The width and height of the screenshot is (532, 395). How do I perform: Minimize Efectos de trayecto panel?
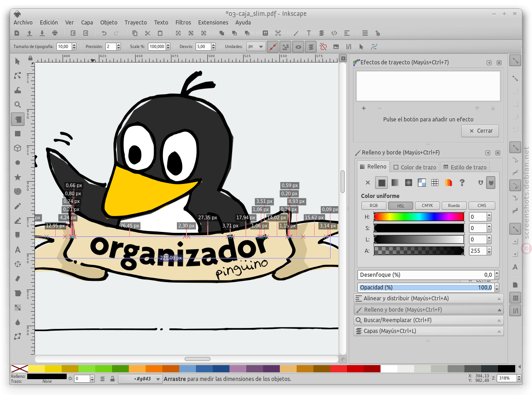tap(489, 63)
